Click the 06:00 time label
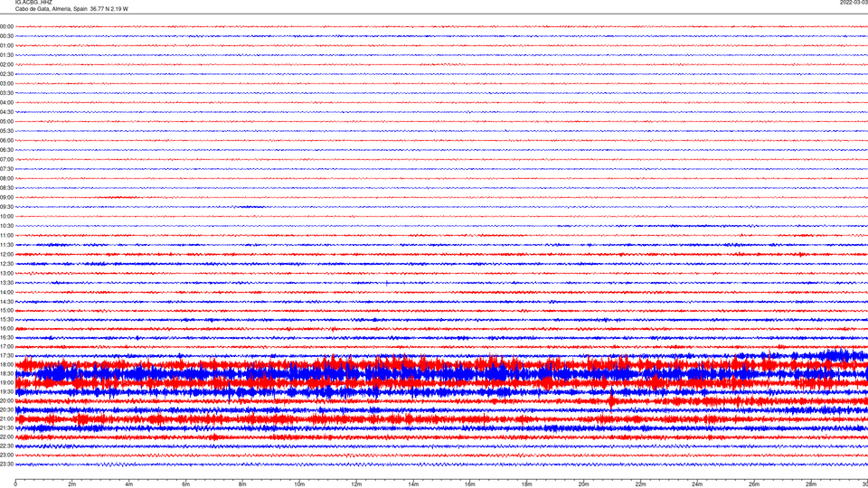Image resolution: width=868 pixels, height=488 pixels. [x=6, y=141]
